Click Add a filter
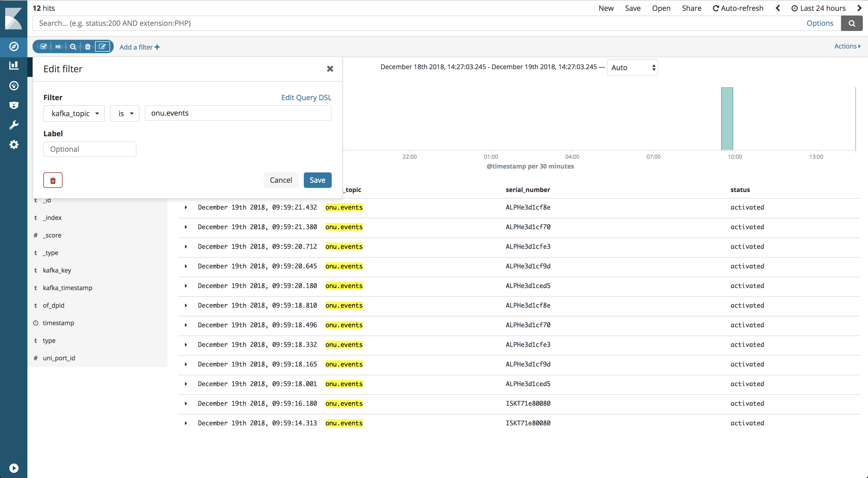Image resolution: width=868 pixels, height=478 pixels. click(x=139, y=47)
